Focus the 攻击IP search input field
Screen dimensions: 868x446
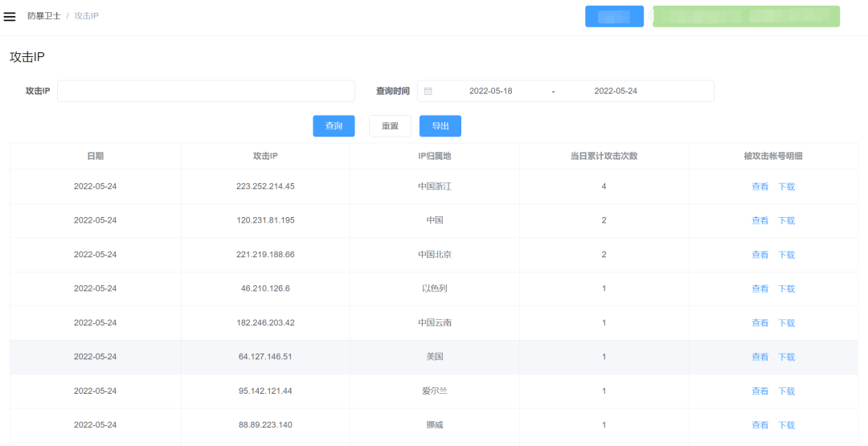tap(206, 92)
